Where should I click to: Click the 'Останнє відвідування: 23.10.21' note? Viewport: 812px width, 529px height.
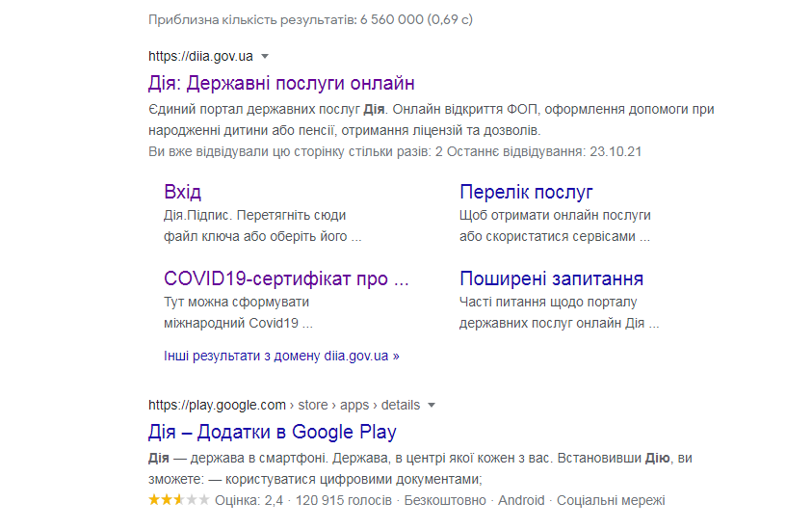tap(544, 152)
